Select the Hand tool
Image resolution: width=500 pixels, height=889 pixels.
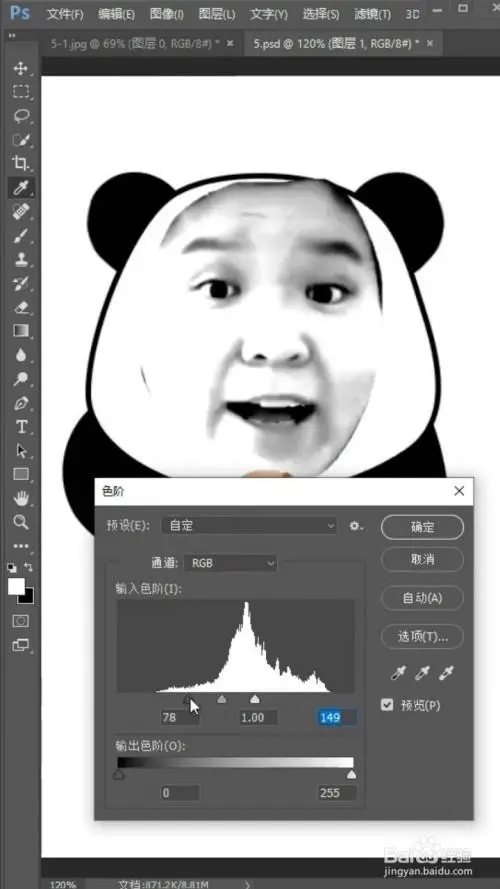pos(20,498)
